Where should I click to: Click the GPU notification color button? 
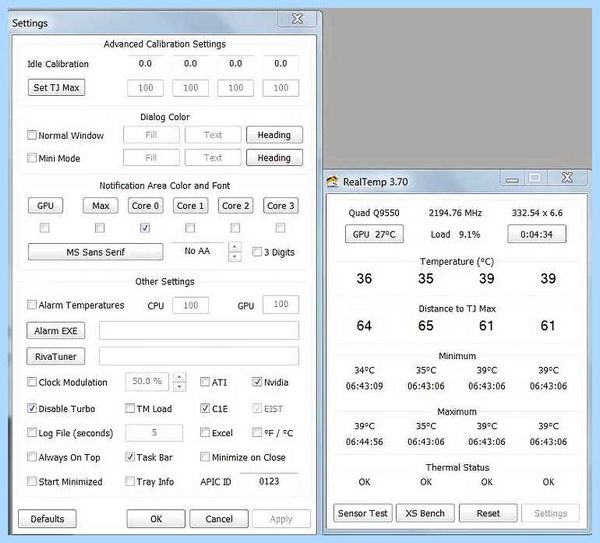coord(45,205)
